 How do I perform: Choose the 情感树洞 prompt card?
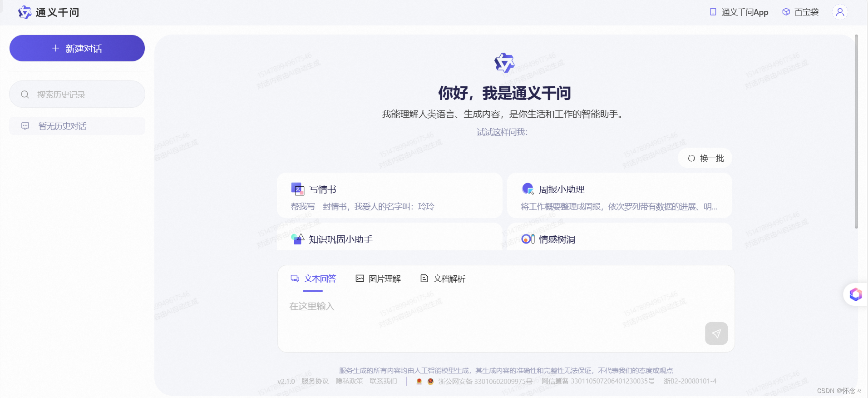(619, 236)
